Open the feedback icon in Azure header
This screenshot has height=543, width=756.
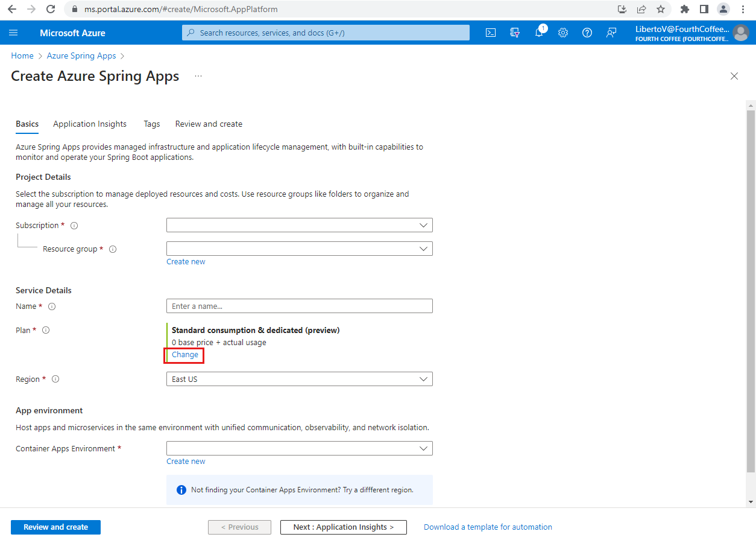click(611, 33)
